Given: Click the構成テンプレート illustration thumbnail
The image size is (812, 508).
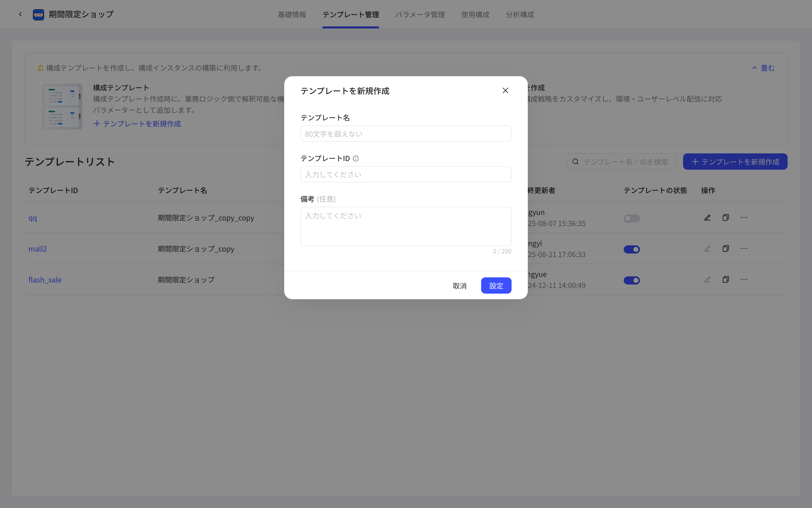Looking at the screenshot, I should click(62, 106).
